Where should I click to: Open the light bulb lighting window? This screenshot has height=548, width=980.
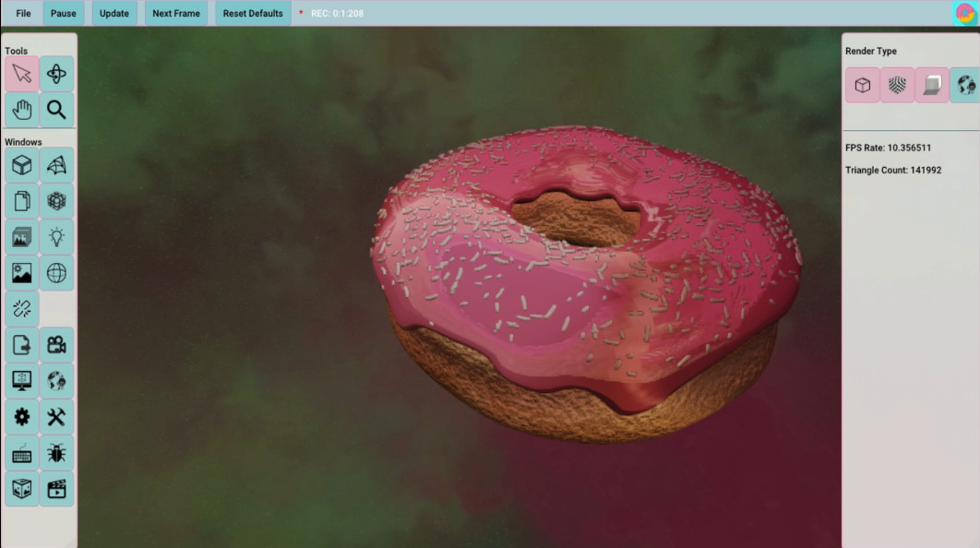[x=57, y=237]
